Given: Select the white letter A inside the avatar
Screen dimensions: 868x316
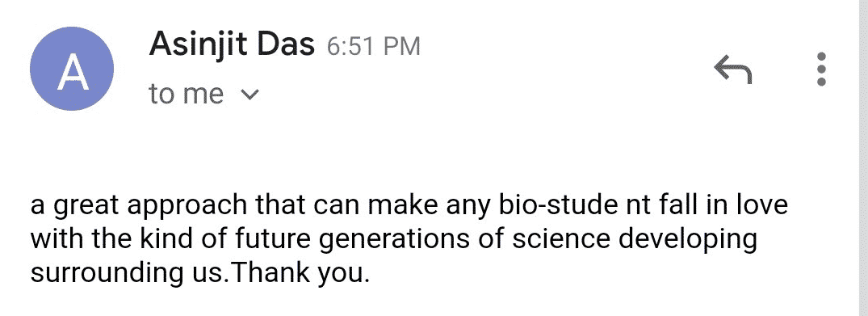Looking at the screenshot, I should pyautogui.click(x=73, y=71).
